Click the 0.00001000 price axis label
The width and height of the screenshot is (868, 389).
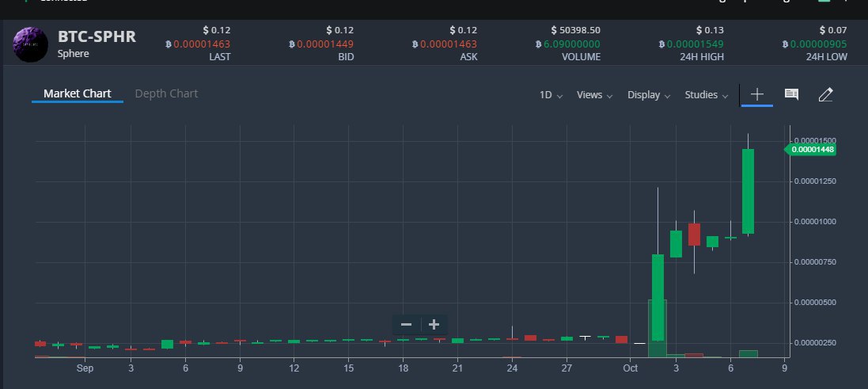point(815,222)
